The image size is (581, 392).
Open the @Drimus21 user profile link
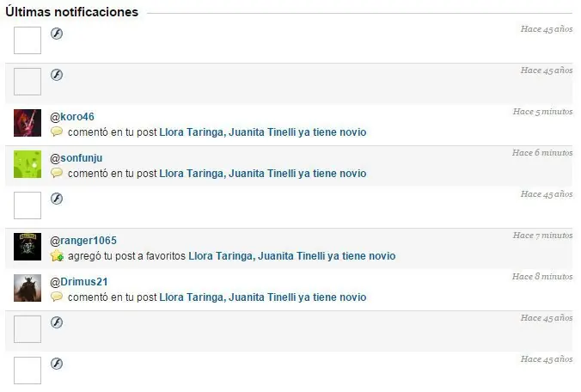[x=79, y=282]
